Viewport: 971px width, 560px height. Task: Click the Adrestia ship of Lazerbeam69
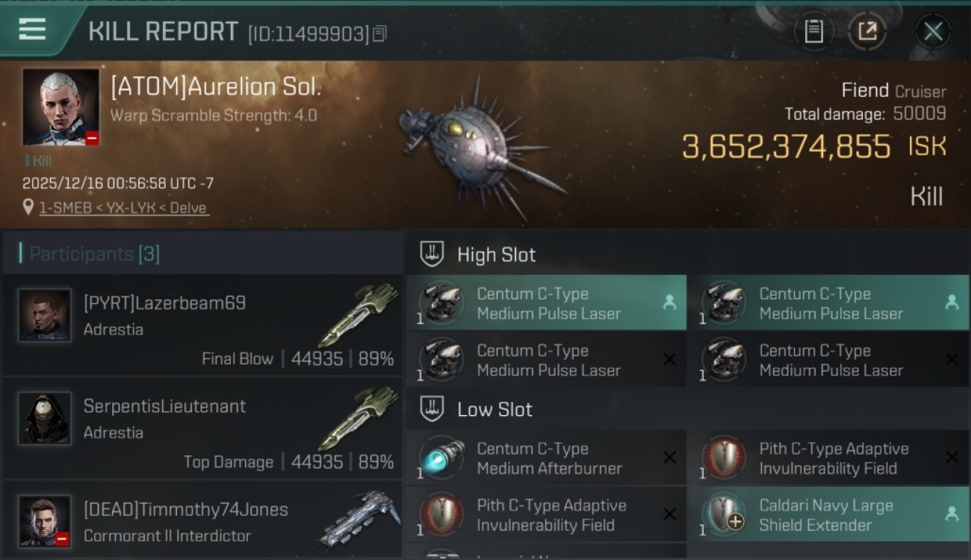[359, 314]
